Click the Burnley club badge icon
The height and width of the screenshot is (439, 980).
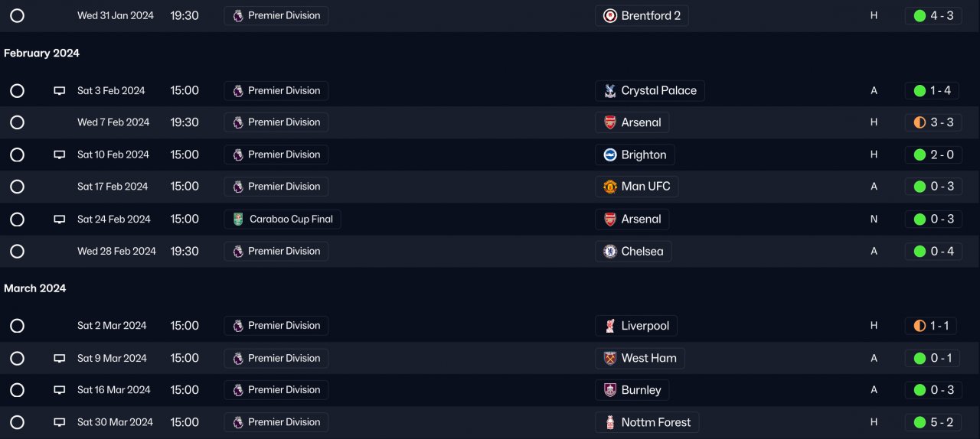[x=610, y=390]
